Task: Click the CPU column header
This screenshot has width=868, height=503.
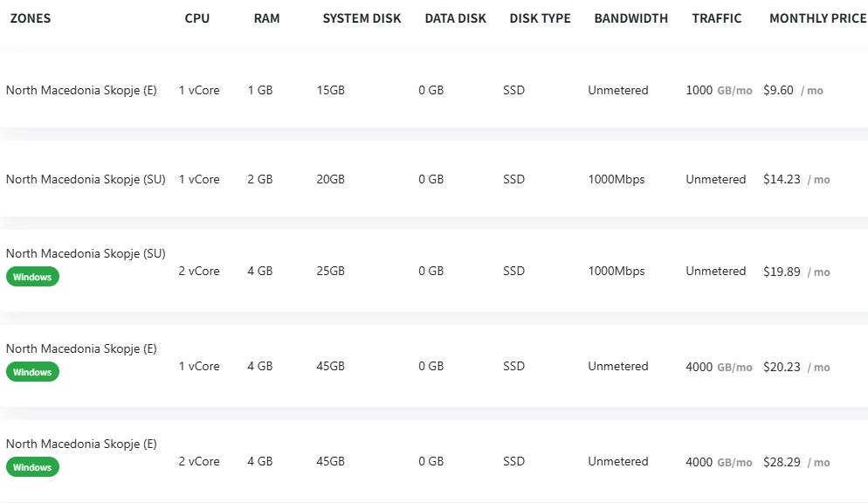Action: tap(197, 18)
